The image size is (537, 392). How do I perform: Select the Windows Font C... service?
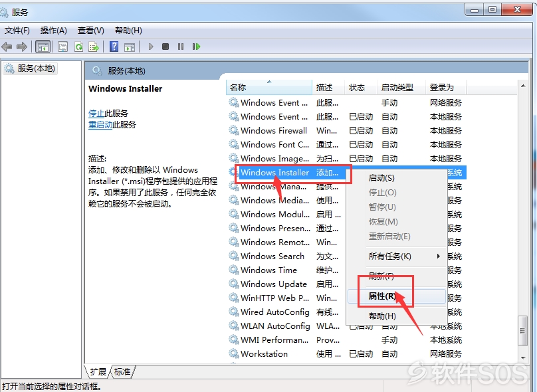click(x=274, y=144)
